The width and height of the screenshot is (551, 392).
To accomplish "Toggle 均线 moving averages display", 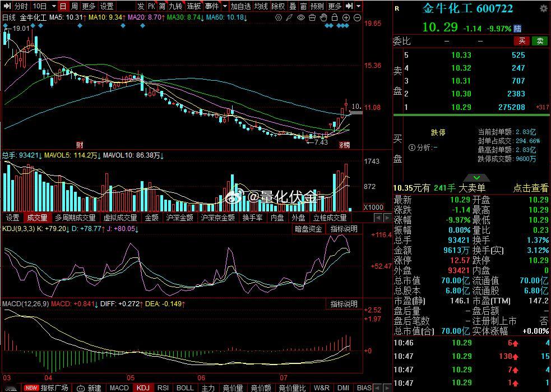I will (261, 6).
